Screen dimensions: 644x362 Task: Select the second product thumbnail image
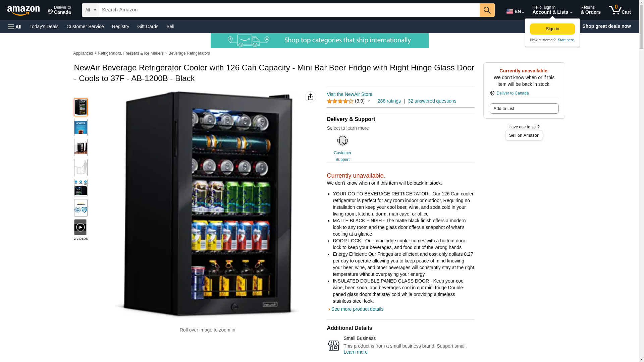point(80,127)
